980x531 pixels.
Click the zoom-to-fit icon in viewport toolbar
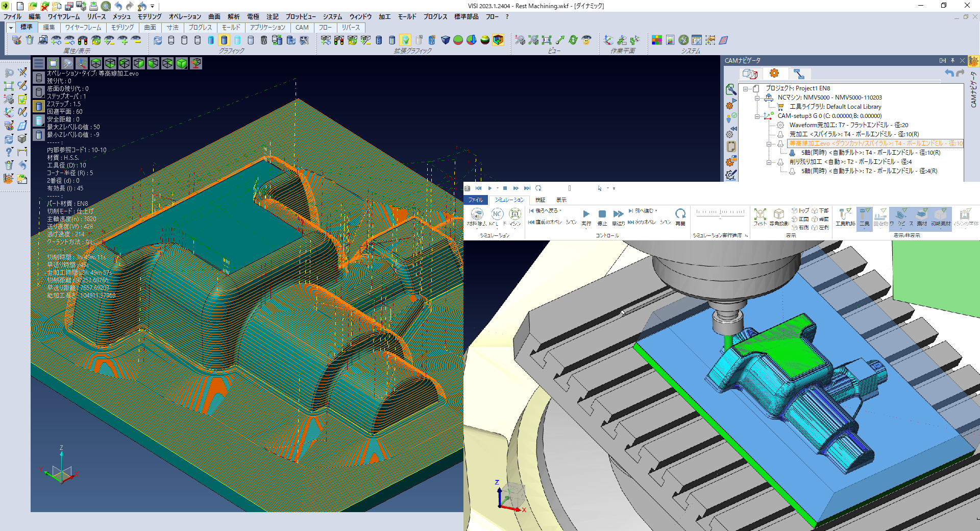click(53, 63)
